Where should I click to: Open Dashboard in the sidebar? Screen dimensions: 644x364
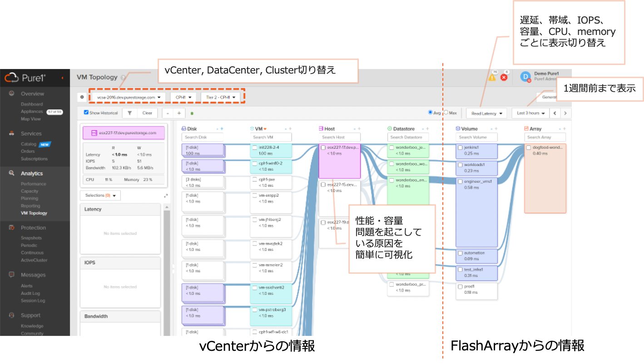point(32,104)
